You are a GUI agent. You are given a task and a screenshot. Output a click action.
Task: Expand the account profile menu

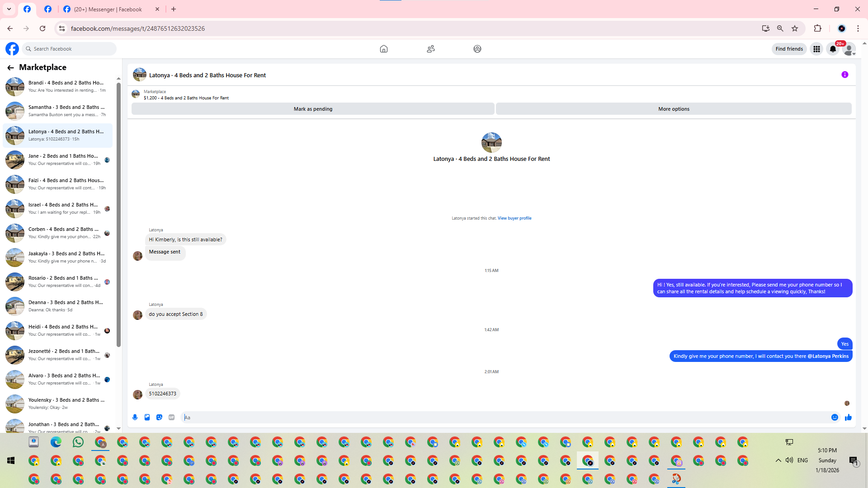click(849, 49)
